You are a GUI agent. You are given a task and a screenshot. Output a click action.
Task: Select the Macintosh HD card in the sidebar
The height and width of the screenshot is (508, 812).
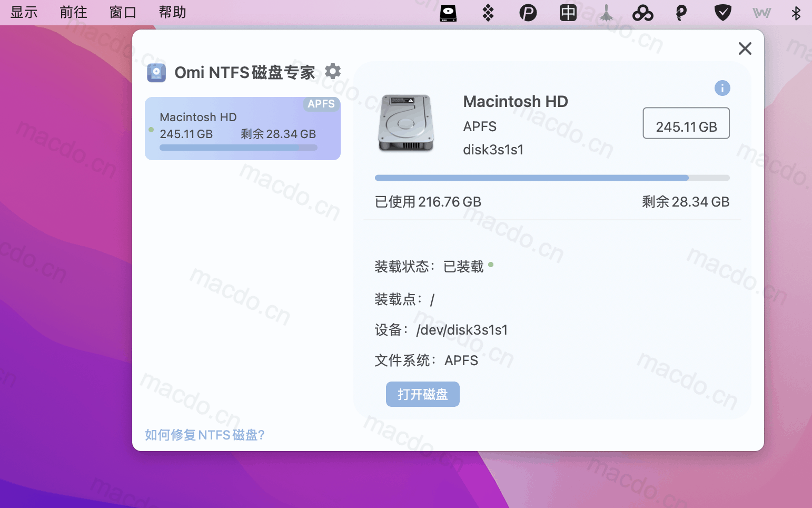click(x=243, y=129)
